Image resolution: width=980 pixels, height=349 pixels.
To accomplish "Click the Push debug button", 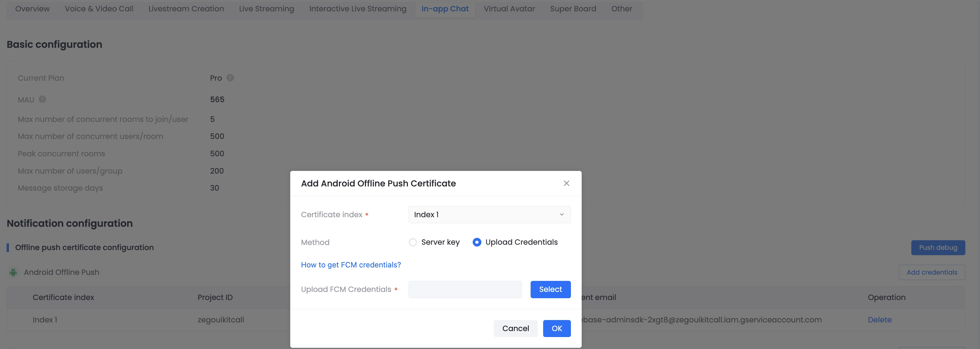I will click(x=938, y=248).
